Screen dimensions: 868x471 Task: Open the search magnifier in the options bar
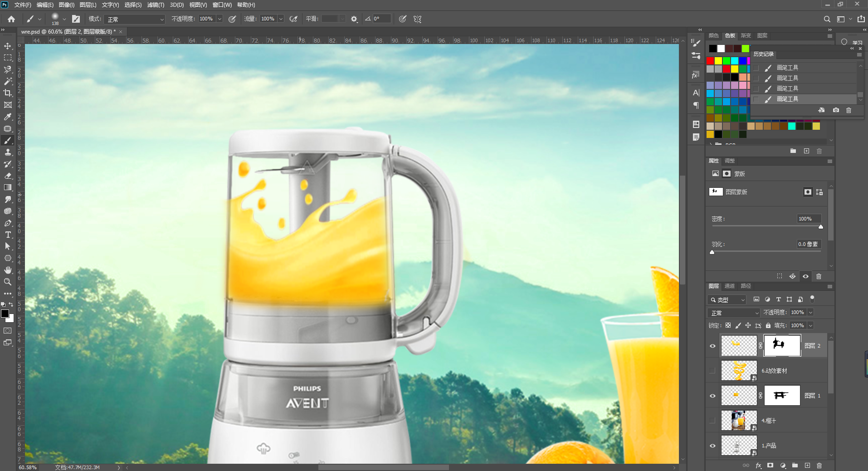(827, 19)
